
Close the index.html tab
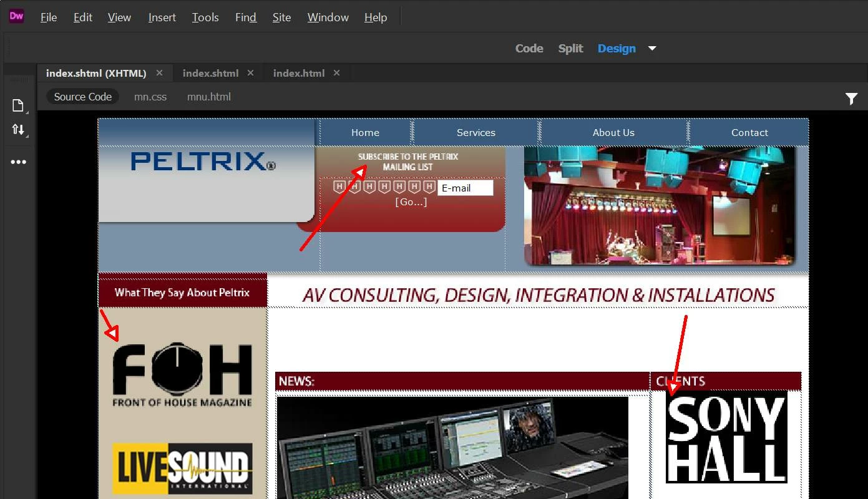(336, 73)
